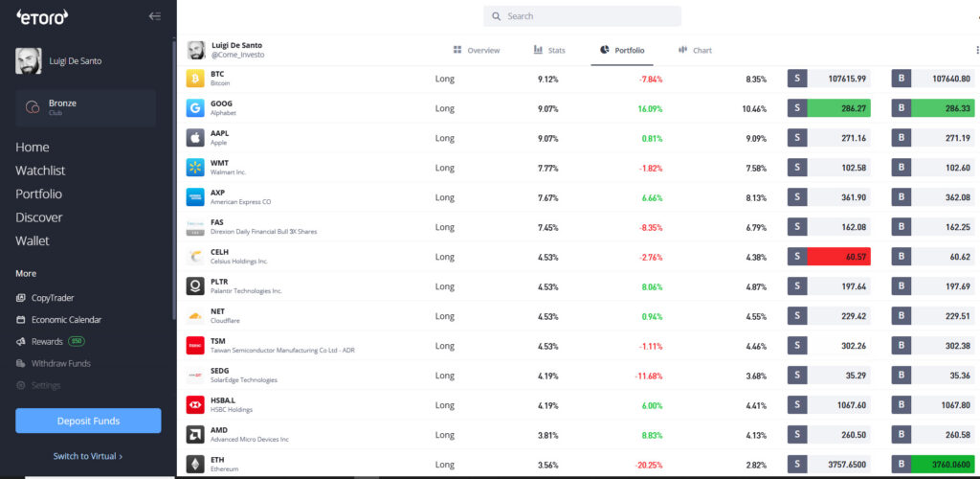Viewport: 980px width, 479px height.
Task: Expand Switch to Virtual account chevron
Action: (x=121, y=456)
